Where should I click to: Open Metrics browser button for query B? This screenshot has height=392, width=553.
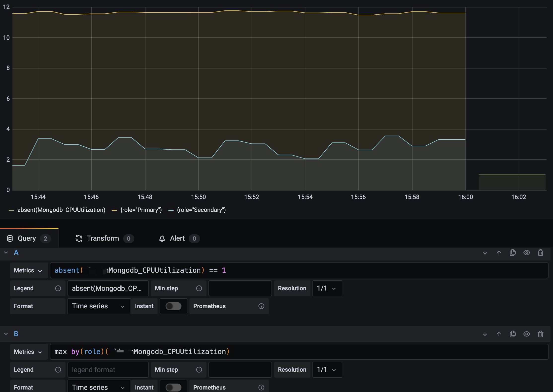29,352
